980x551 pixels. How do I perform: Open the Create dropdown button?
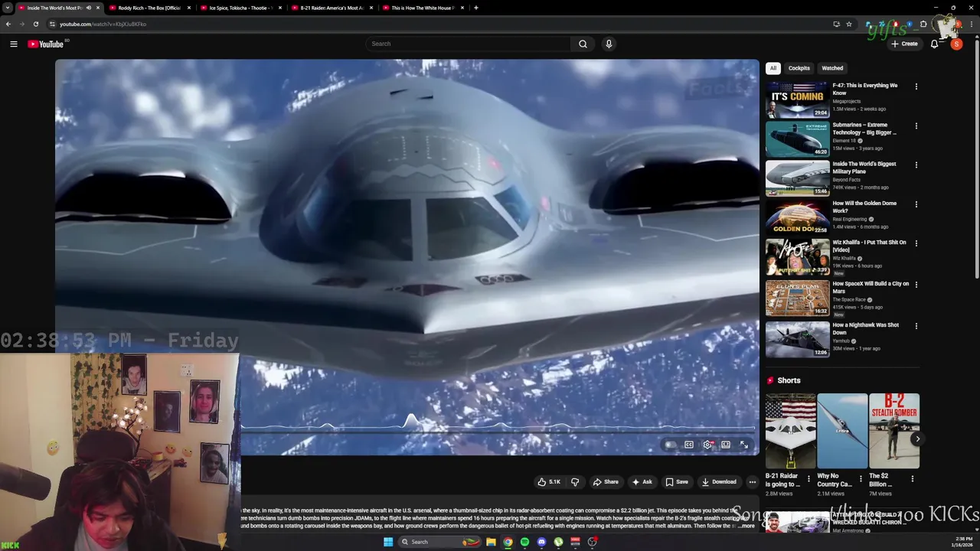[x=904, y=44]
